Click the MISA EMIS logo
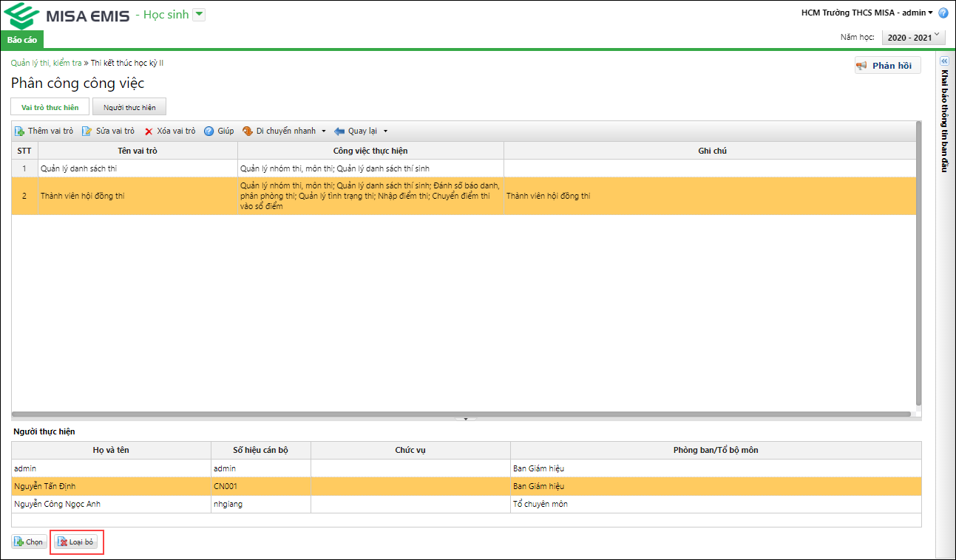956x560 pixels. 67,16
